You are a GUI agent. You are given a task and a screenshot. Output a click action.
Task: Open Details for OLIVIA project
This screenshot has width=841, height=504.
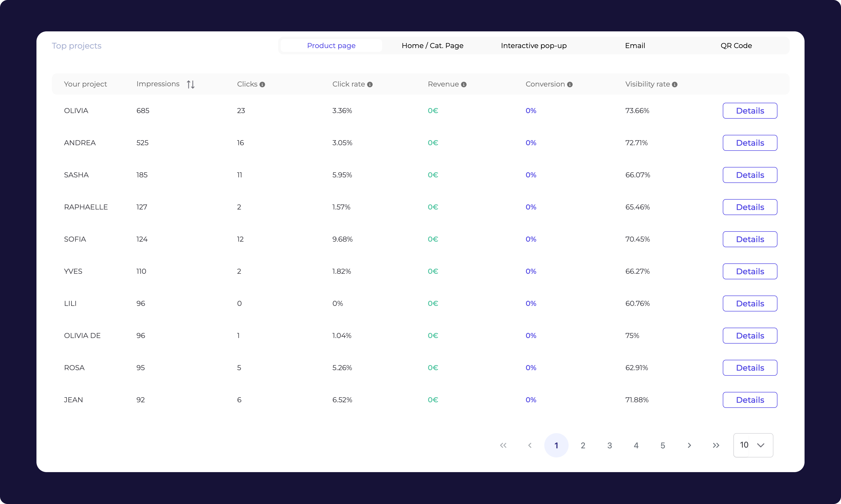(x=750, y=111)
